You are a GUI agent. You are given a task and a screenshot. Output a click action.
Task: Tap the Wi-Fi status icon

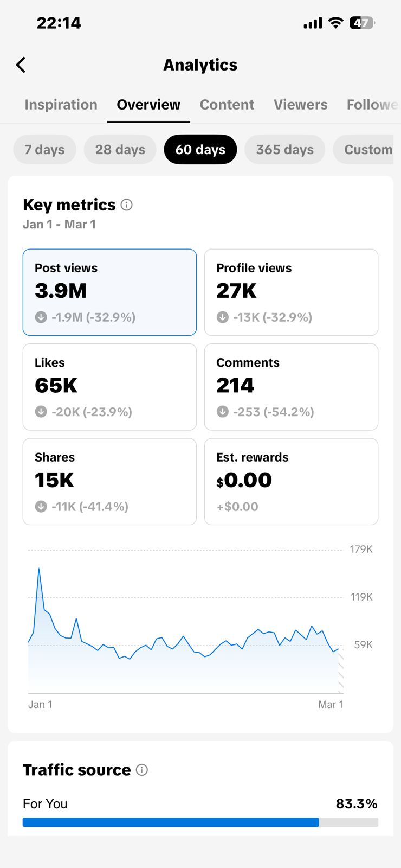pyautogui.click(x=336, y=23)
